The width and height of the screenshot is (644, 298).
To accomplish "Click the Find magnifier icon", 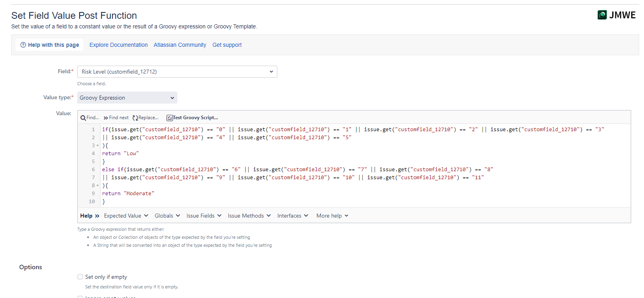I will [x=83, y=118].
